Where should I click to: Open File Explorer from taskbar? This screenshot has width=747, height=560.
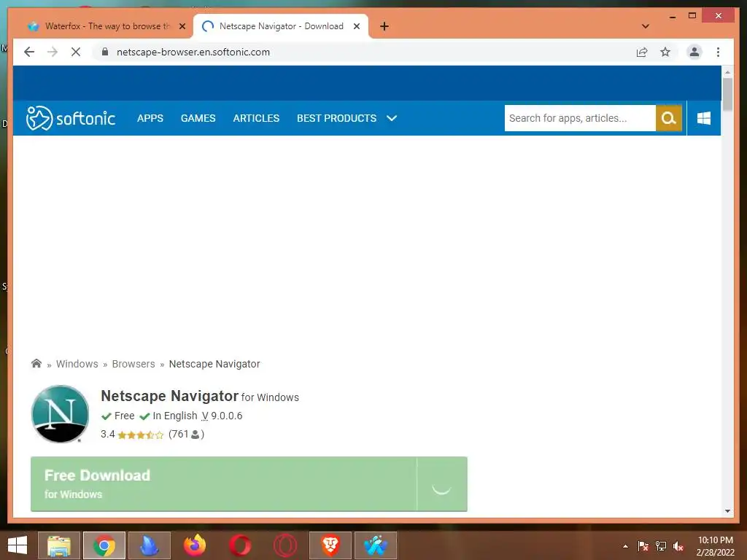point(59,545)
